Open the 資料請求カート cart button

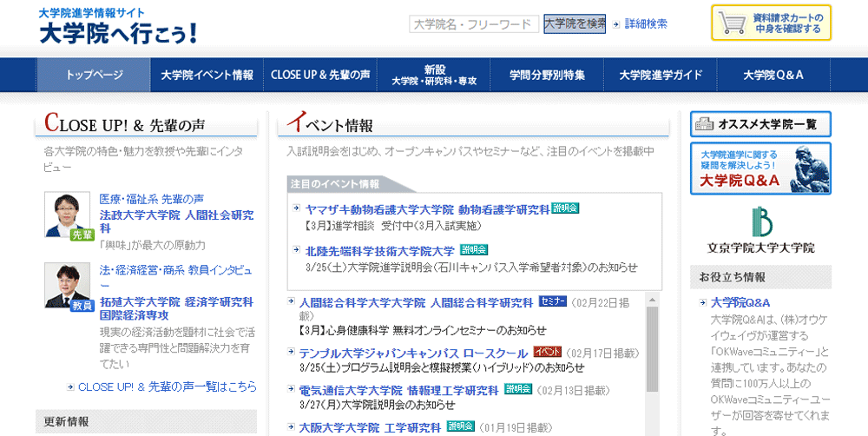771,23
